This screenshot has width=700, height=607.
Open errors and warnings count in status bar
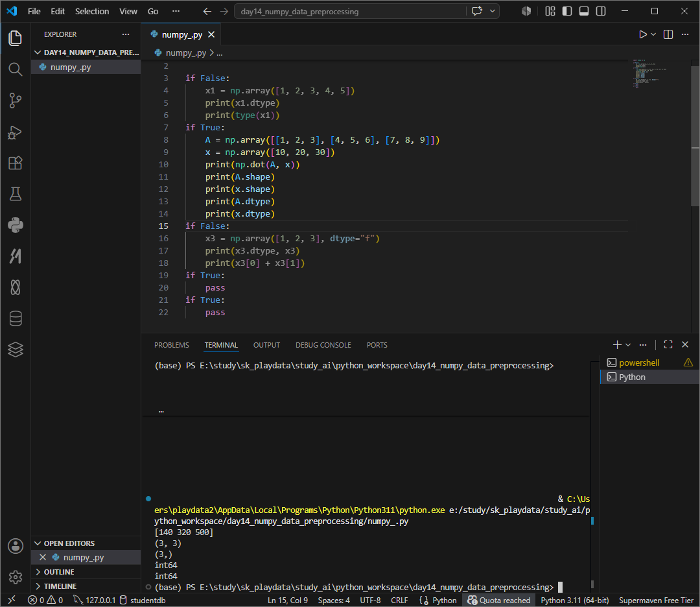(x=45, y=600)
